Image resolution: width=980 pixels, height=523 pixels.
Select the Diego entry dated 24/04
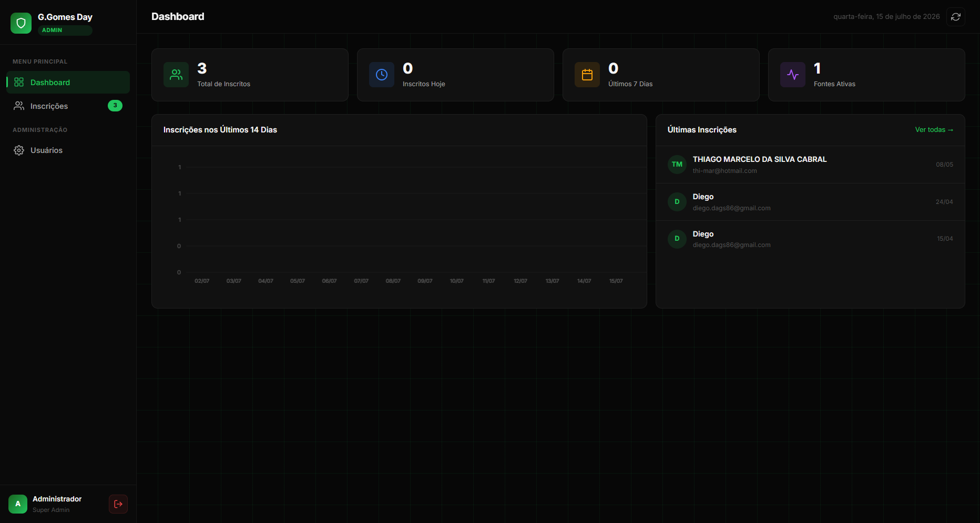pos(810,202)
